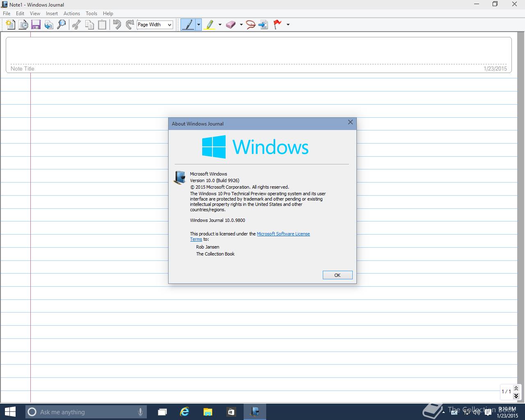525x420 pixels.
Task: Click OK in About Windows Journal dialog
Action: (338, 275)
